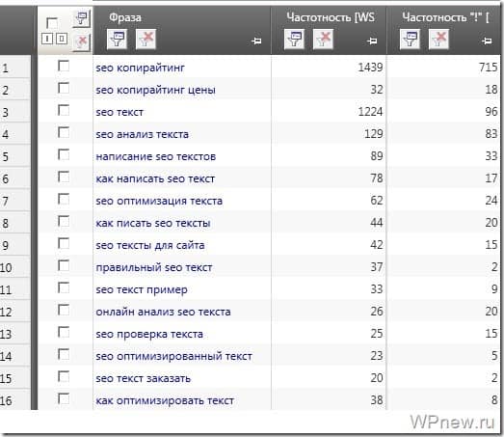Select phrase seo анализ текста
This screenshot has width=504, height=437.
(142, 134)
